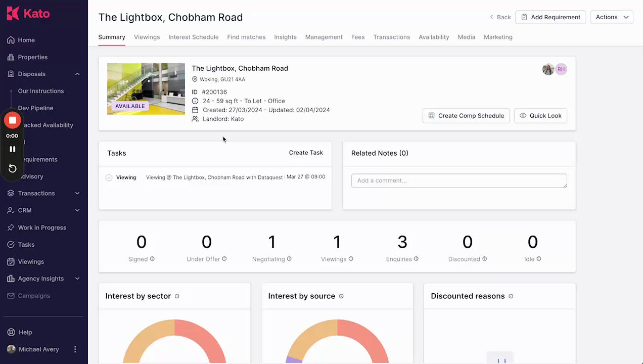The height and width of the screenshot is (364, 643).
Task: Expand the Agency Insights section
Action: [77, 279]
